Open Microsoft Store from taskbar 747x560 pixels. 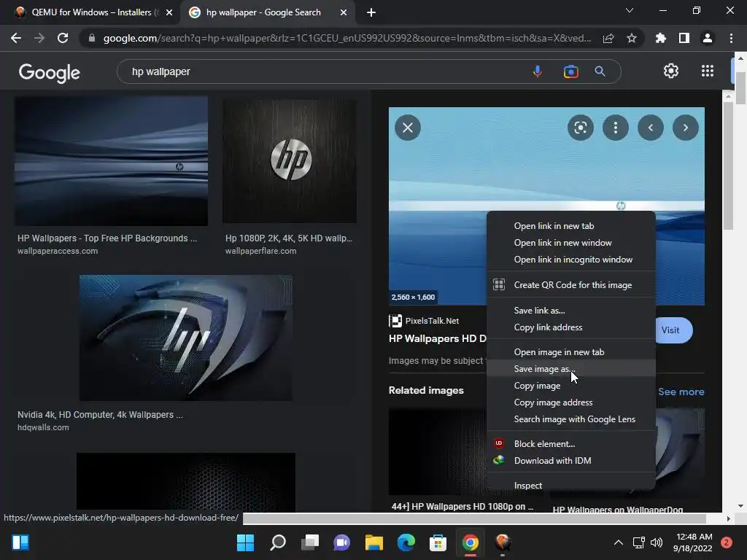click(438, 542)
